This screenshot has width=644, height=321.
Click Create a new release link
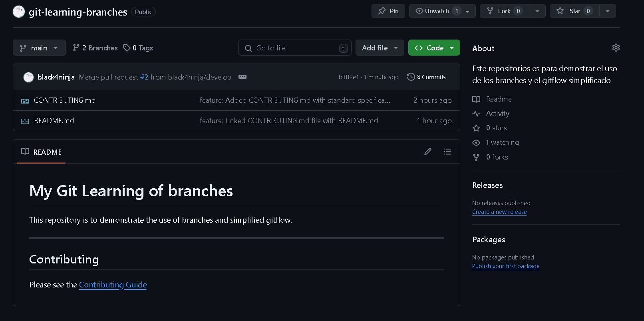(x=499, y=212)
